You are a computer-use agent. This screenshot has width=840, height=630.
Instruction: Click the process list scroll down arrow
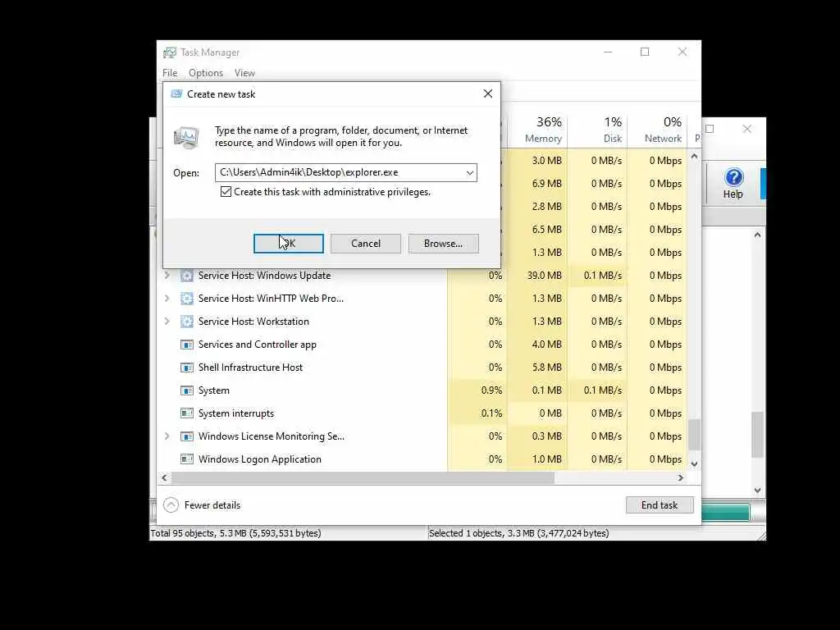pyautogui.click(x=694, y=464)
